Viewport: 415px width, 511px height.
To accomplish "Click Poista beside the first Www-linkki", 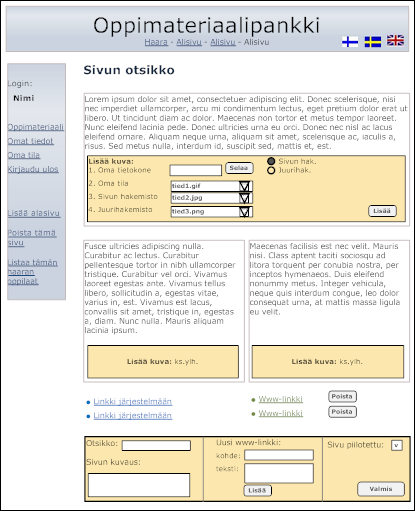I will (x=342, y=397).
